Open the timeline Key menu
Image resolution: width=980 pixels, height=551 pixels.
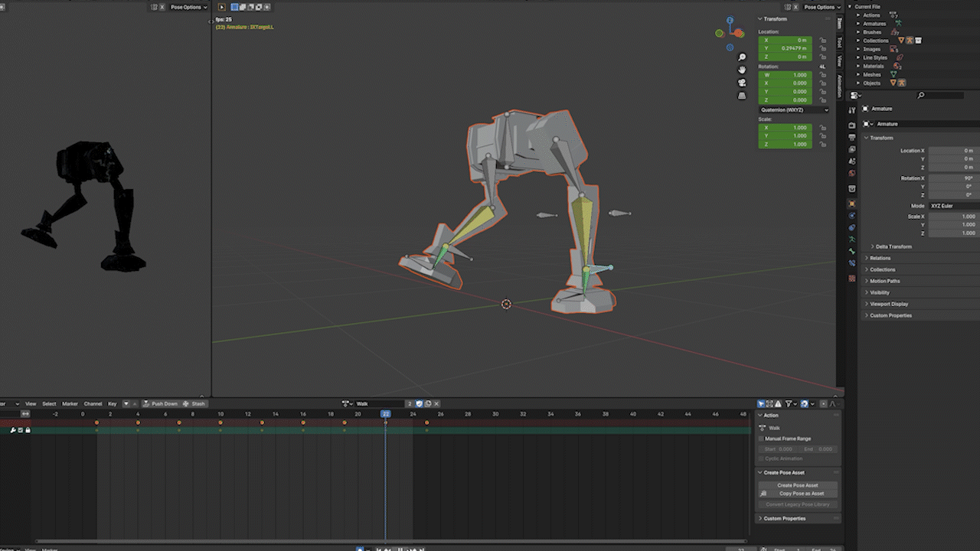pyautogui.click(x=112, y=403)
